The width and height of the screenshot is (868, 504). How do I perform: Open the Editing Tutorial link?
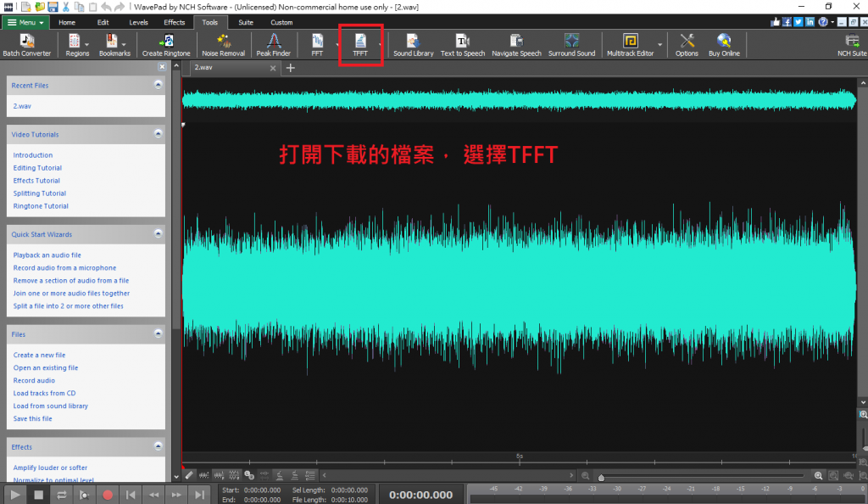pyautogui.click(x=37, y=168)
